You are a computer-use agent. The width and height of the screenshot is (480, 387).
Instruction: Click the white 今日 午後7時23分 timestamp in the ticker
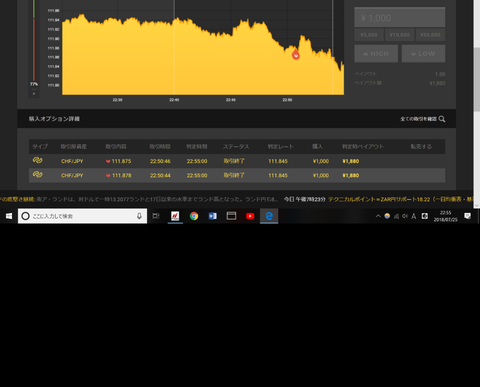[x=305, y=199]
